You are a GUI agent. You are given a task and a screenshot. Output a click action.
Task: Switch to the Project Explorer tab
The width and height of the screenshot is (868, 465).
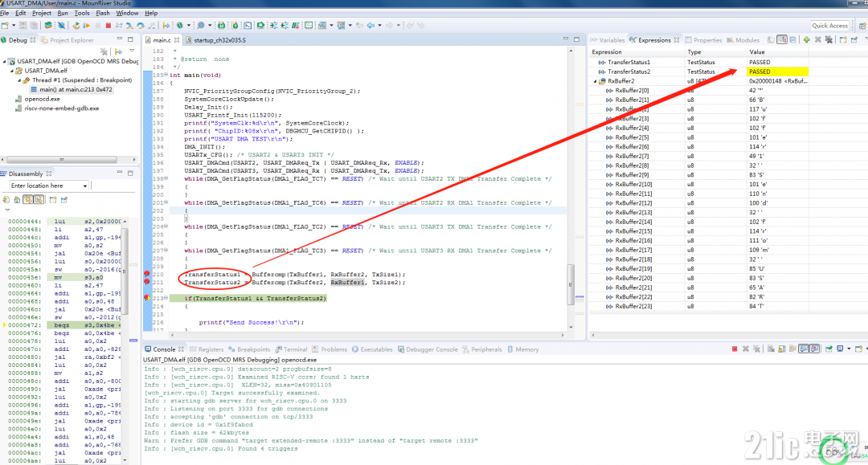click(x=67, y=40)
